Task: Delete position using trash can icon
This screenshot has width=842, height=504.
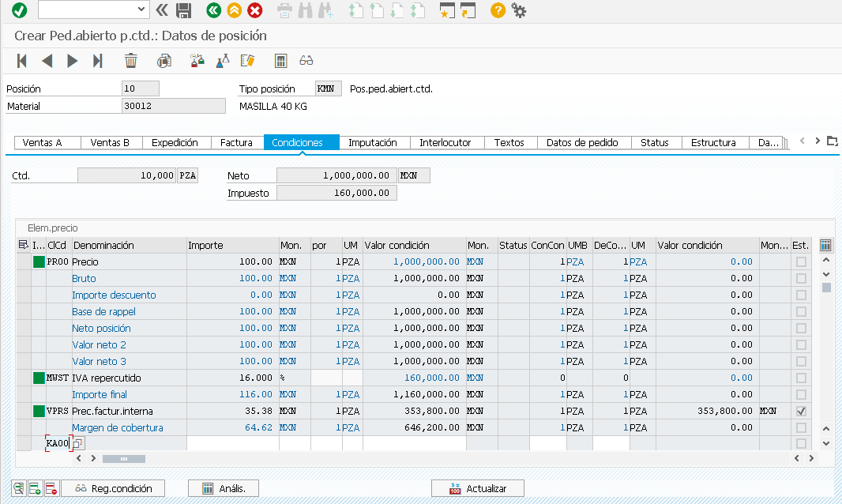Action: click(x=131, y=61)
